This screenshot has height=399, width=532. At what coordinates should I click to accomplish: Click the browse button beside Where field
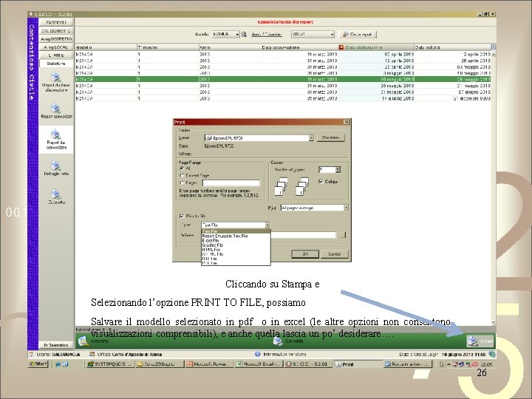(342, 235)
